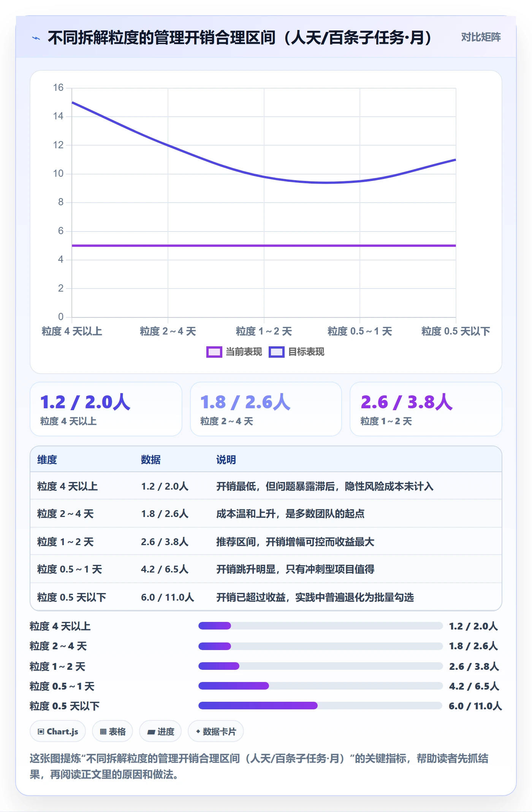The image size is (532, 812).
Task: Select the 1.8 / 2.6人 data card
Action: pyautogui.click(x=266, y=409)
